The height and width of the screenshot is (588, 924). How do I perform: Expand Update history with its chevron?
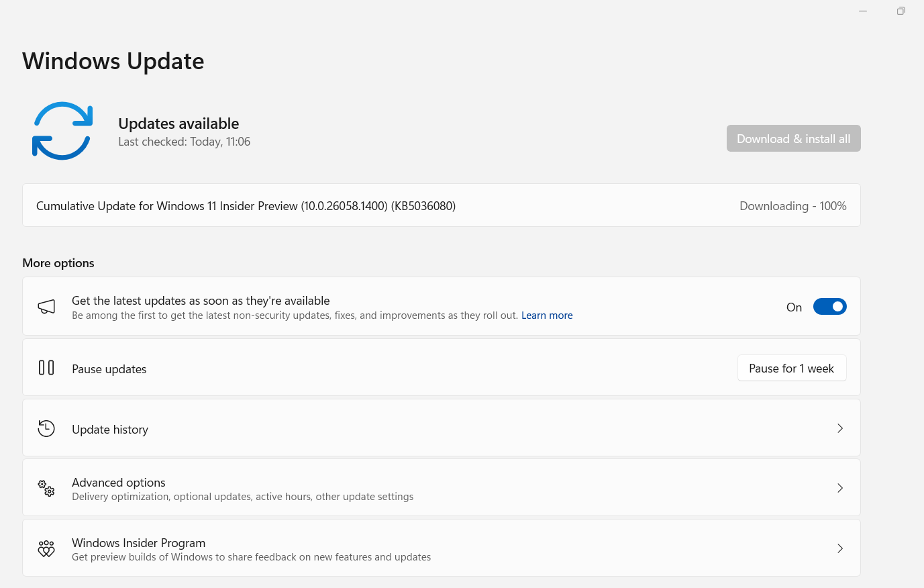pos(840,428)
